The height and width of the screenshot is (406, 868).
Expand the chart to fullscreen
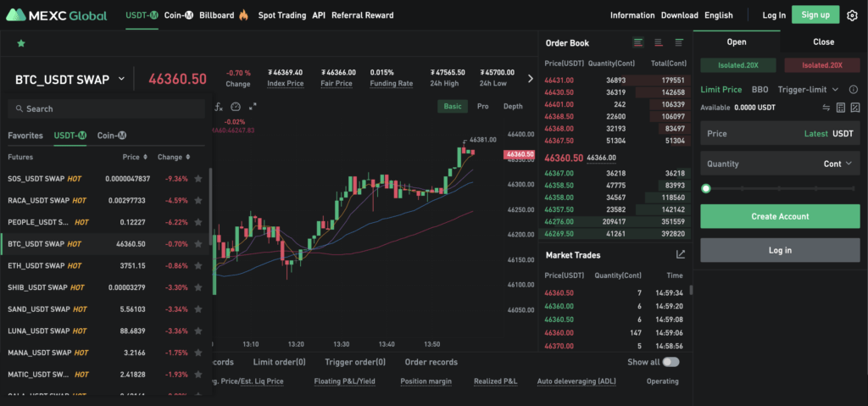[x=253, y=107]
